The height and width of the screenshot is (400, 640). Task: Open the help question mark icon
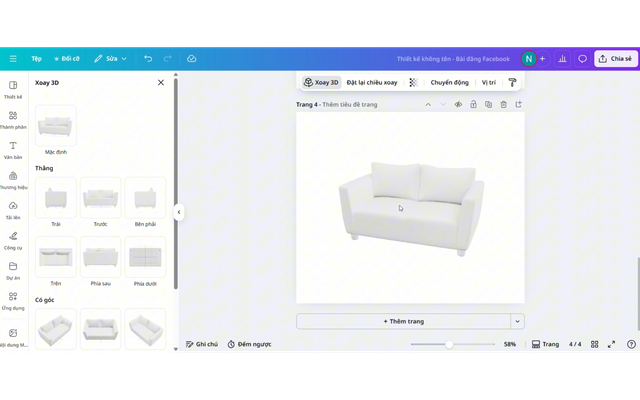pos(631,344)
